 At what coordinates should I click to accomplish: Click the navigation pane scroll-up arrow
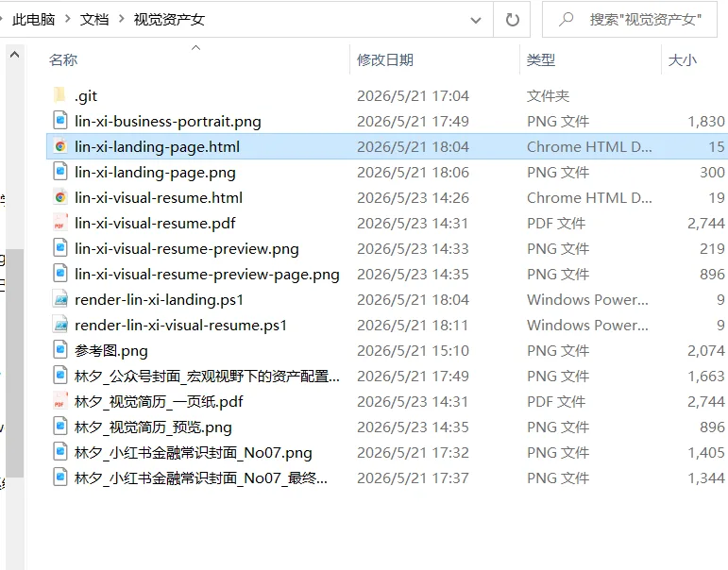[14, 55]
